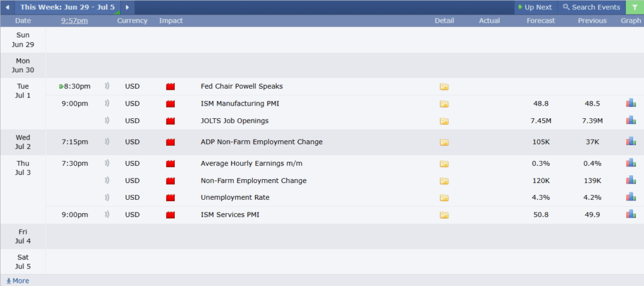Viewport: 644px width, 286px height.
Task: Click the Previous column header
Action: tap(592, 21)
